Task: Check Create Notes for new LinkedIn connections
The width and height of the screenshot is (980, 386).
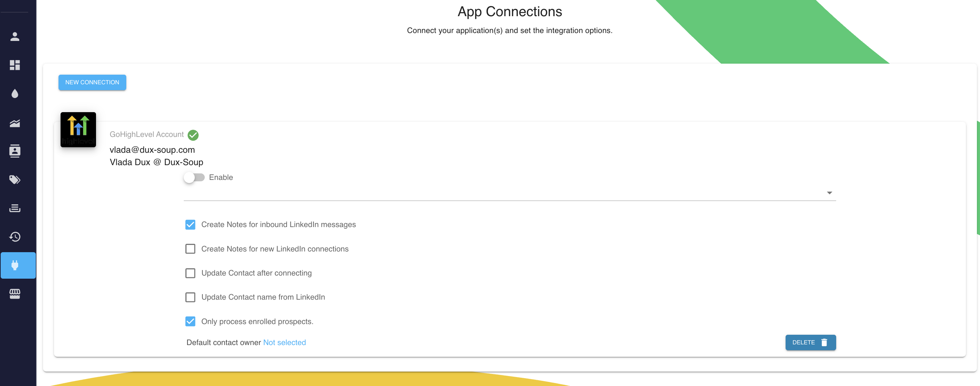Action: click(190, 249)
